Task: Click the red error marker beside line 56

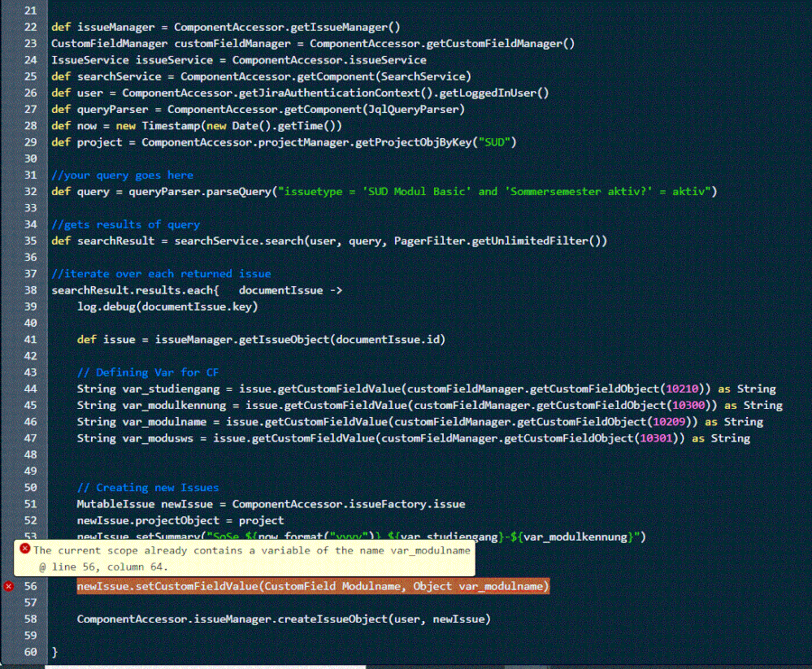Action: (x=8, y=586)
